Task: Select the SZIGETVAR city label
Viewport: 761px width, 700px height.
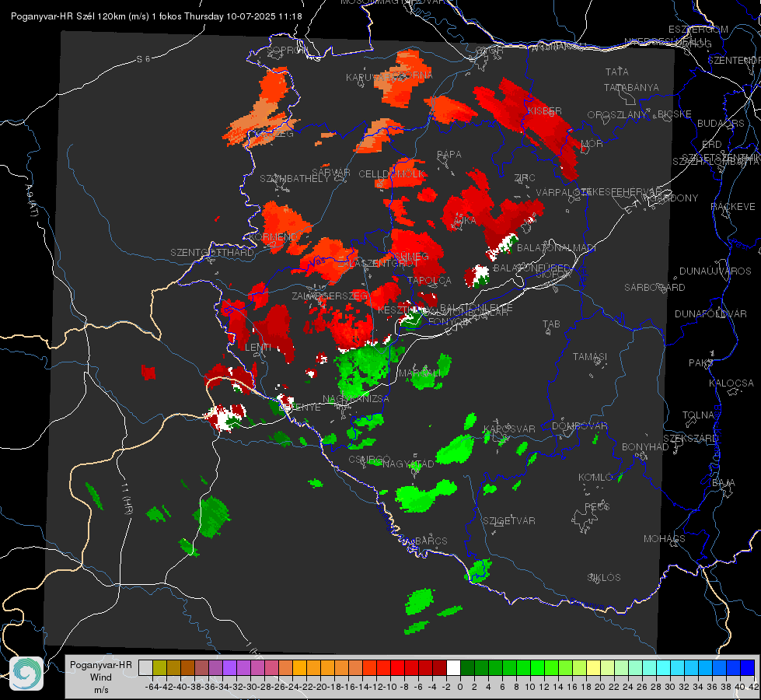Action: (x=508, y=521)
